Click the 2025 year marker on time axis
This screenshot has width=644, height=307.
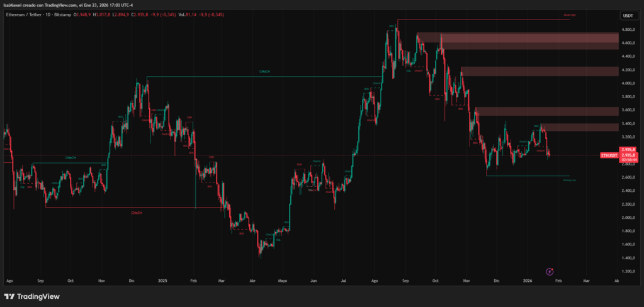pos(162,281)
